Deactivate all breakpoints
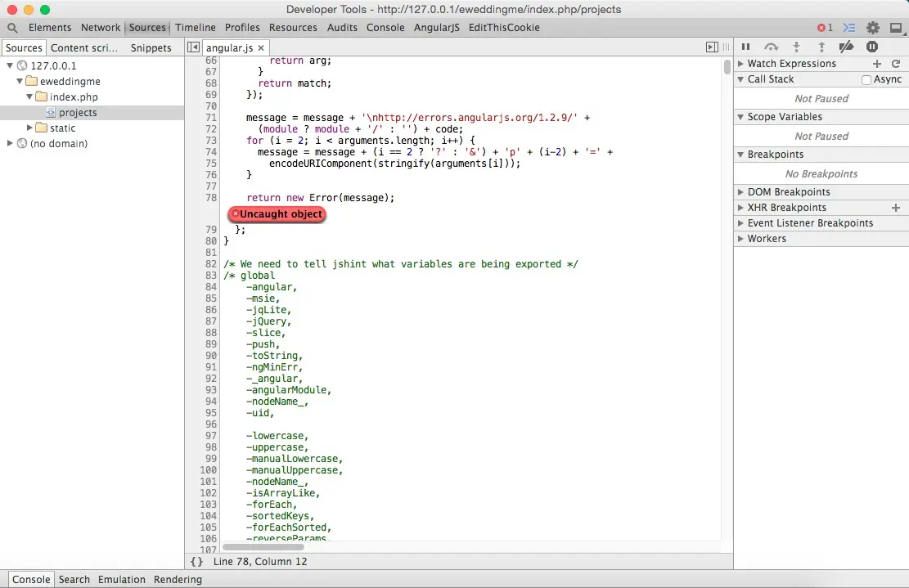 (846, 47)
